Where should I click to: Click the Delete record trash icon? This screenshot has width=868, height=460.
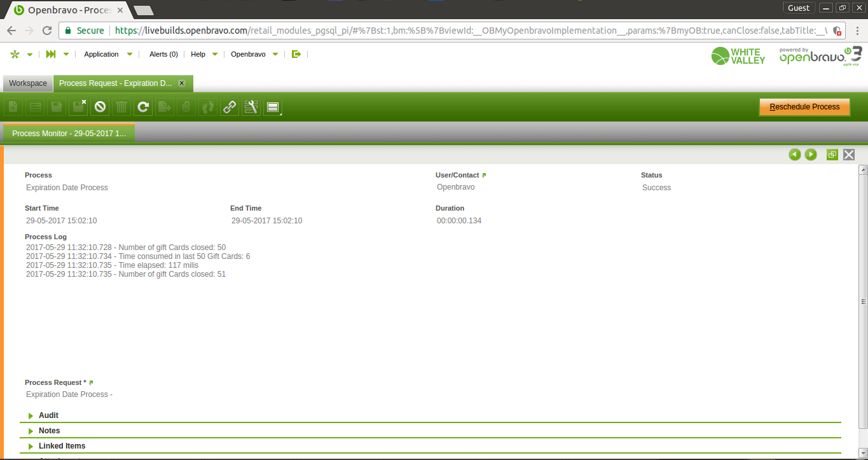[121, 107]
